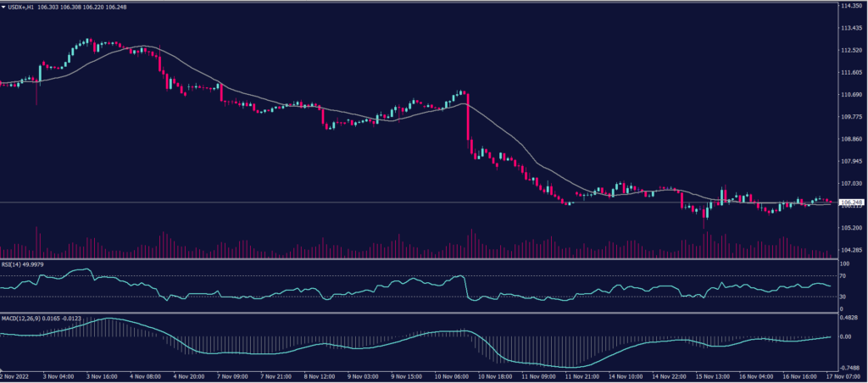This screenshot has width=868, height=383.
Task: Click the 108.860 price scale label
Action: coord(850,139)
